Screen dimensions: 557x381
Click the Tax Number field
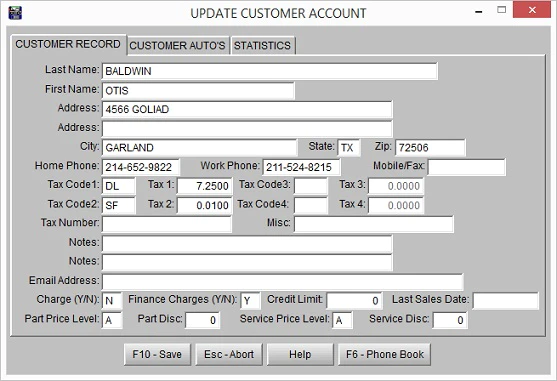167,224
